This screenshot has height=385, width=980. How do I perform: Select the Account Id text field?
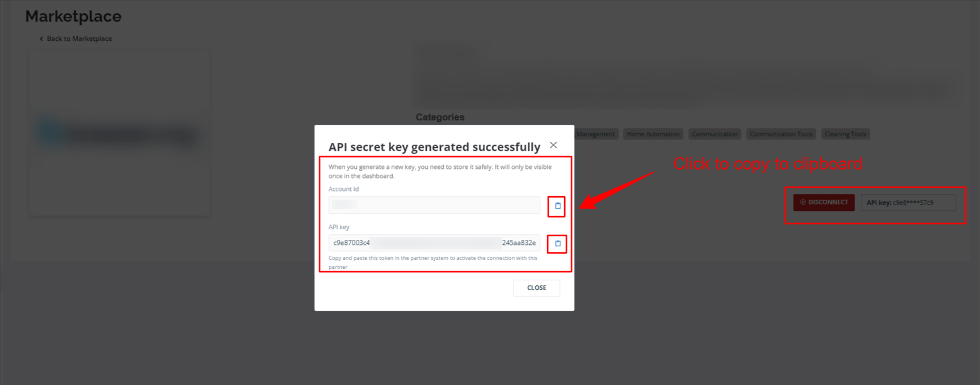(x=434, y=205)
